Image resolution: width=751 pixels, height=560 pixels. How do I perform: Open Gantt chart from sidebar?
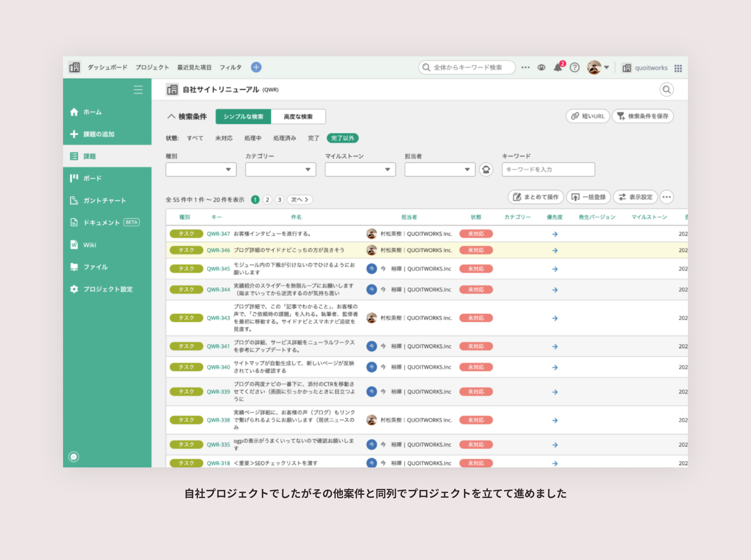tap(105, 200)
